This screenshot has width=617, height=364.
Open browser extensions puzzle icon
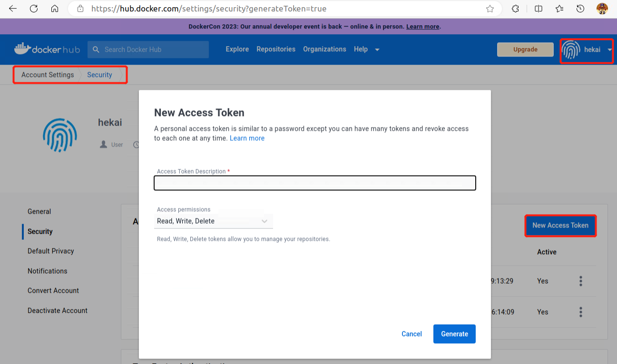(515, 9)
